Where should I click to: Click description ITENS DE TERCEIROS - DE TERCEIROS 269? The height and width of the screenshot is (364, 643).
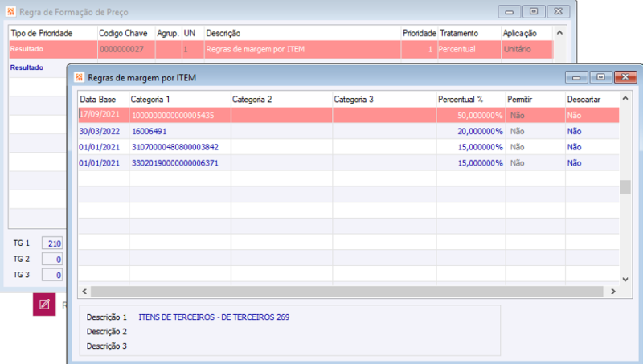point(214,317)
